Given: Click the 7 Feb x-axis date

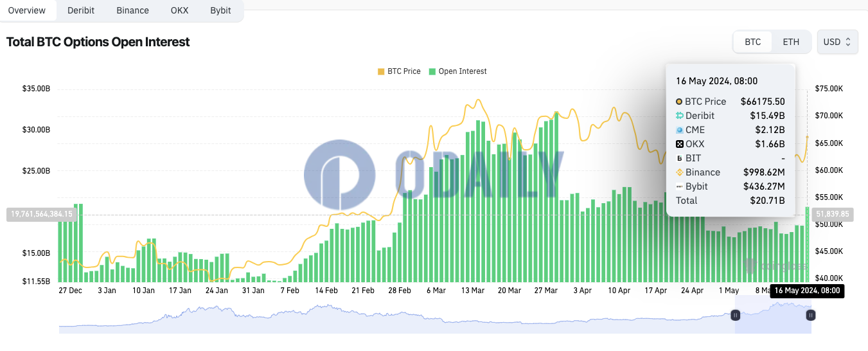Looking at the screenshot, I should [290, 291].
